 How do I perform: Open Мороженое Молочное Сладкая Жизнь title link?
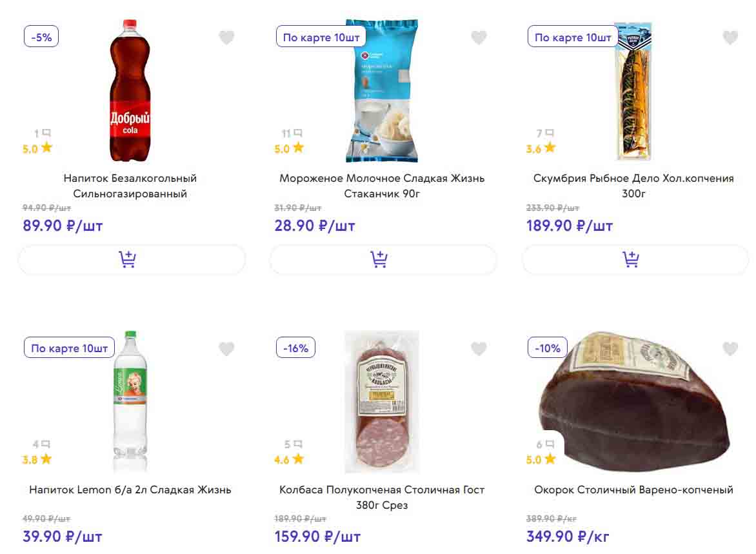tap(382, 186)
